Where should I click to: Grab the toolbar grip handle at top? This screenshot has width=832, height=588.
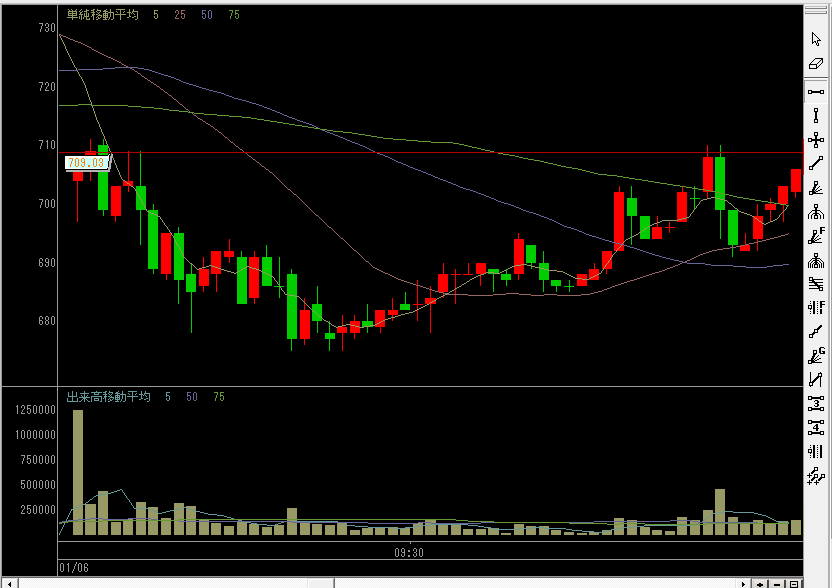(816, 11)
